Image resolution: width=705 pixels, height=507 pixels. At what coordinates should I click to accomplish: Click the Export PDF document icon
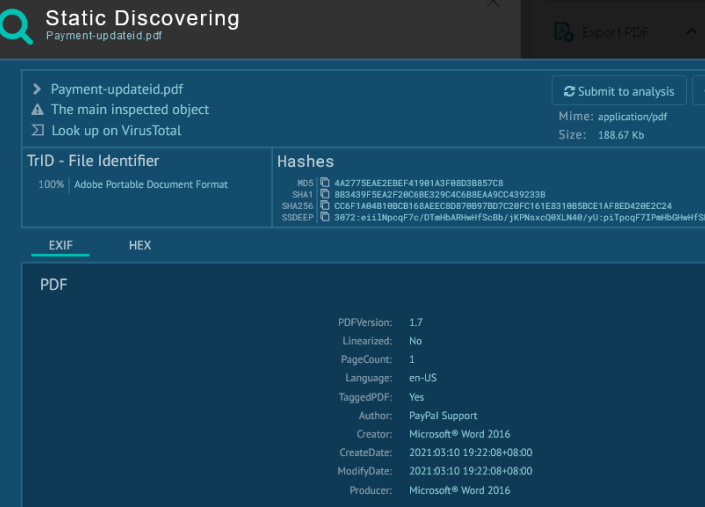[x=563, y=32]
